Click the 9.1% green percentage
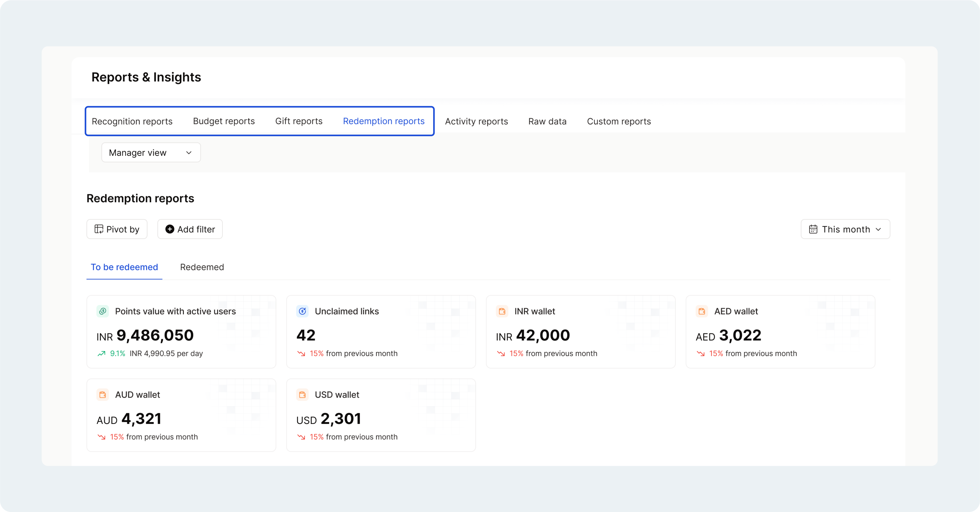 click(x=118, y=354)
